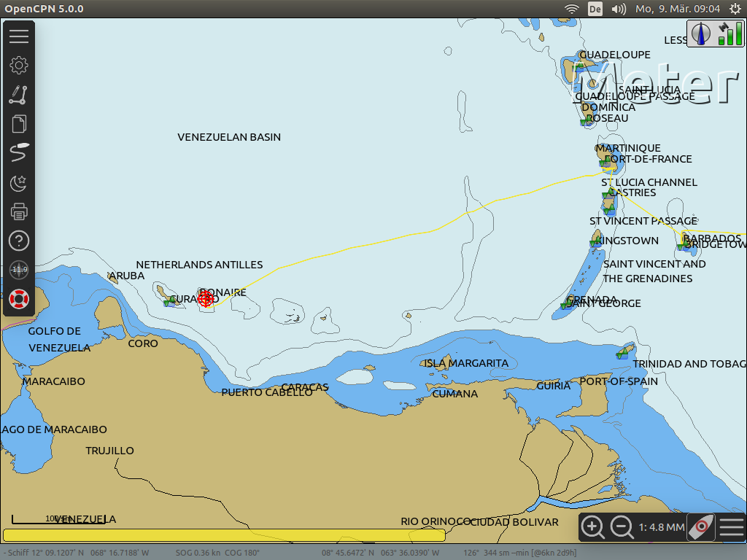
Task: Click the ARUBA label on the chart
Action: coord(127,276)
